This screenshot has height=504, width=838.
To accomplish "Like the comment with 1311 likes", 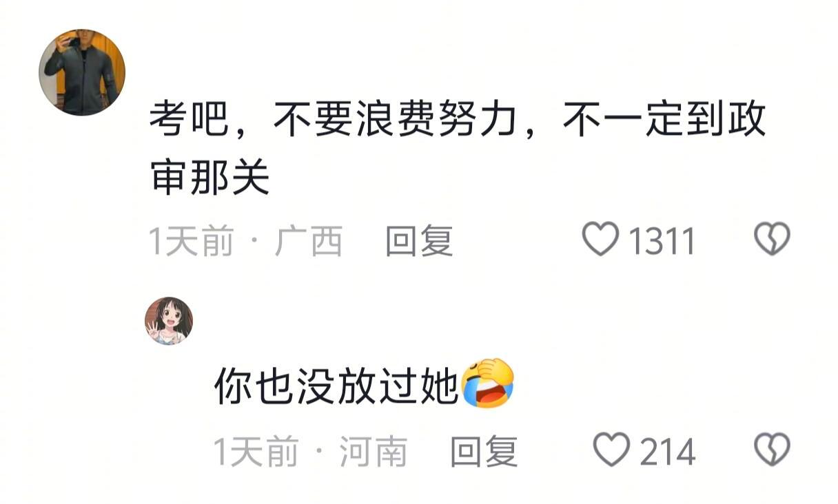I will pyautogui.click(x=600, y=241).
